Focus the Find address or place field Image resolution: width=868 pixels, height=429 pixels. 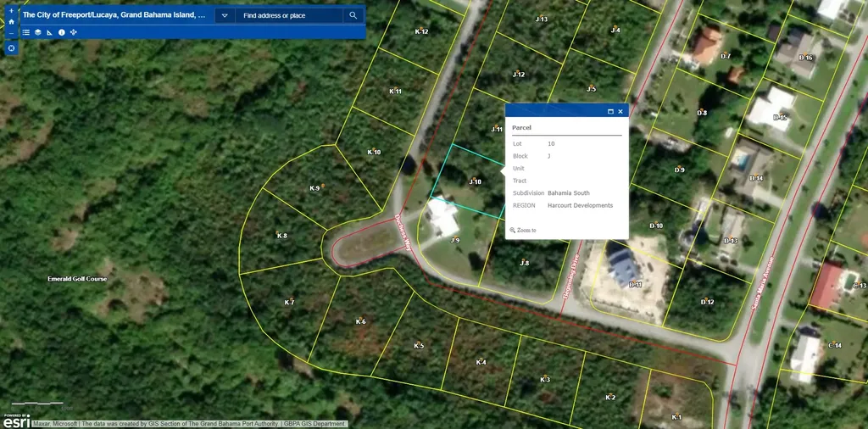[x=288, y=15]
